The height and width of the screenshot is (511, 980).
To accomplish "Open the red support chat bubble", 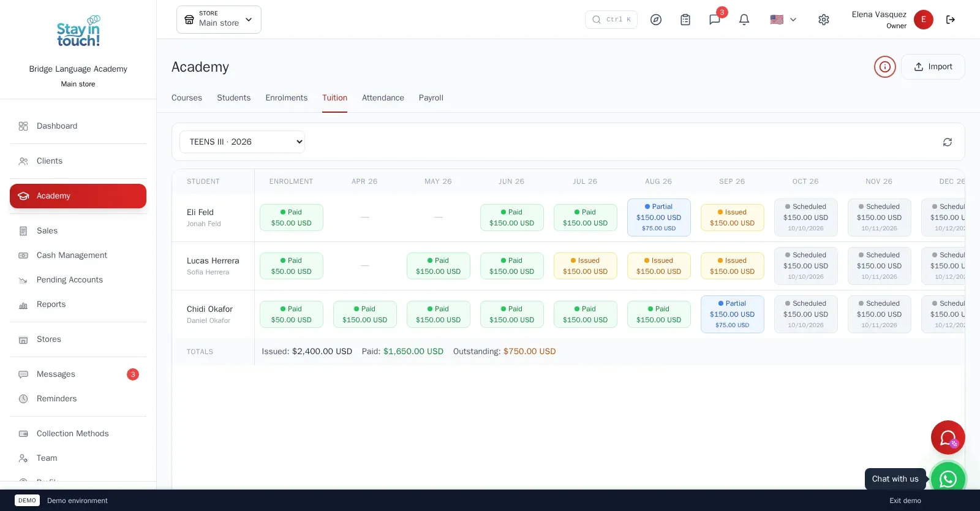I will [948, 437].
